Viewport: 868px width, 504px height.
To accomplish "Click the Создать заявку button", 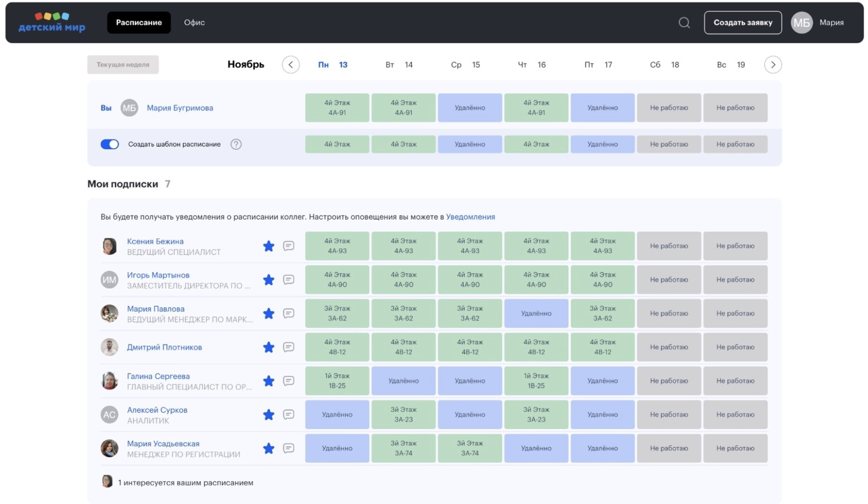I will click(743, 23).
